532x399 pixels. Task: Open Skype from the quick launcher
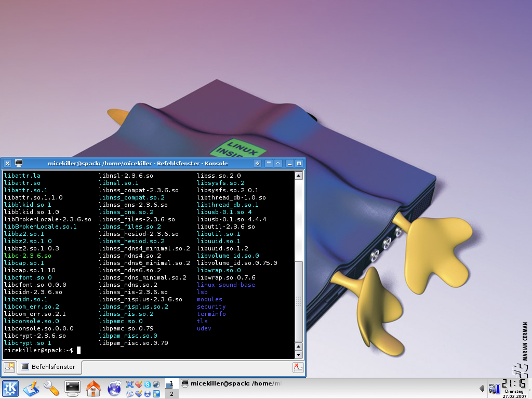(x=147, y=384)
